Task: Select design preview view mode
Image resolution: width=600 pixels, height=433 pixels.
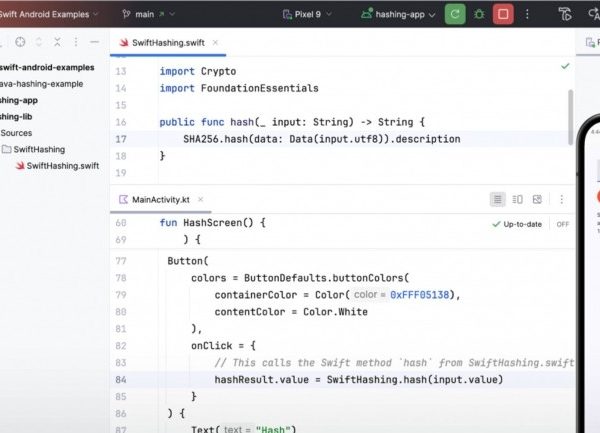Action: point(537,199)
